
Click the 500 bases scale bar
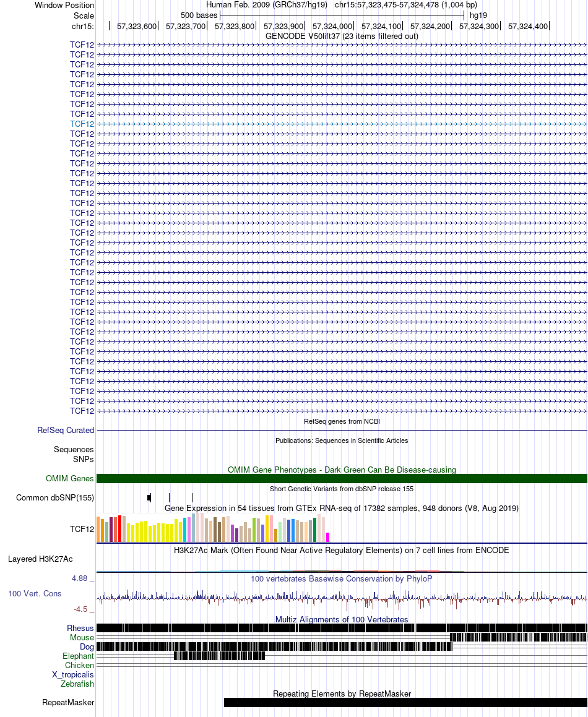[x=342, y=15]
